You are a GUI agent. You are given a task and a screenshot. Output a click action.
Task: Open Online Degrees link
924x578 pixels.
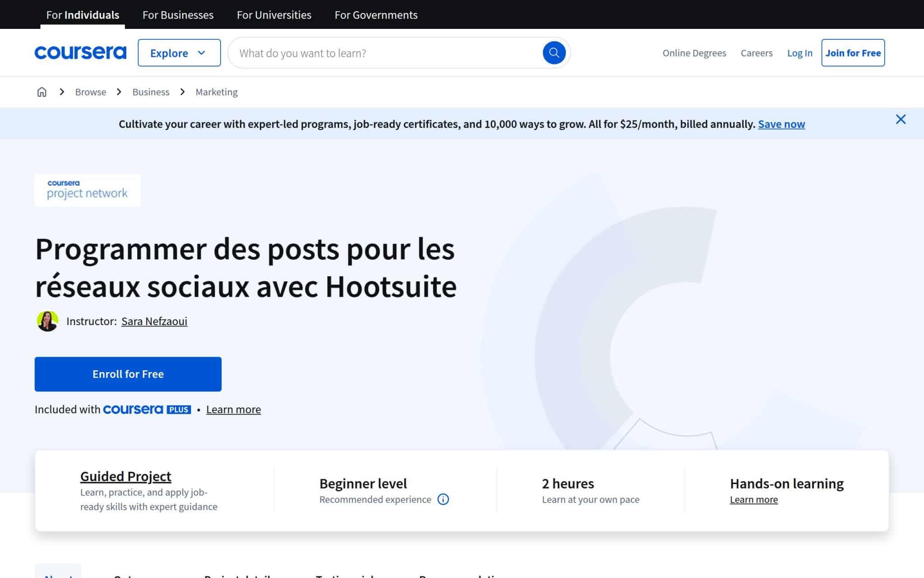(694, 53)
